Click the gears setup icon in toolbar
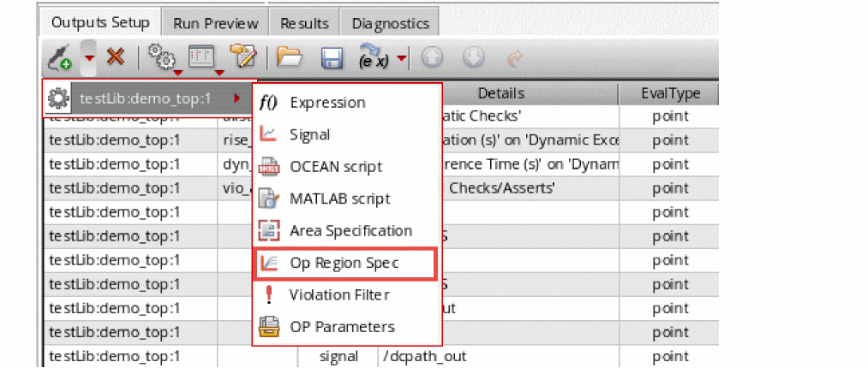Image resolution: width=868 pixels, height=368 pixels. pyautogui.click(x=160, y=58)
